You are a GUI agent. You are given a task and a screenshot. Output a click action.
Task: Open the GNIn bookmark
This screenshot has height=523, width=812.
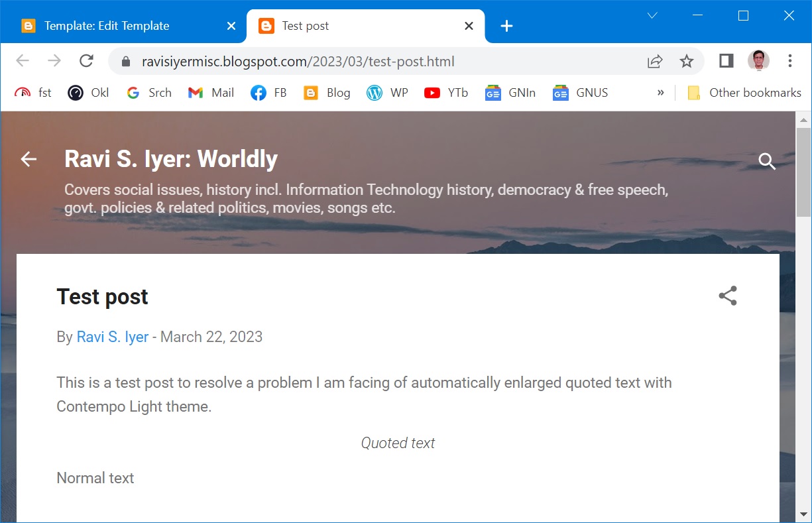510,93
